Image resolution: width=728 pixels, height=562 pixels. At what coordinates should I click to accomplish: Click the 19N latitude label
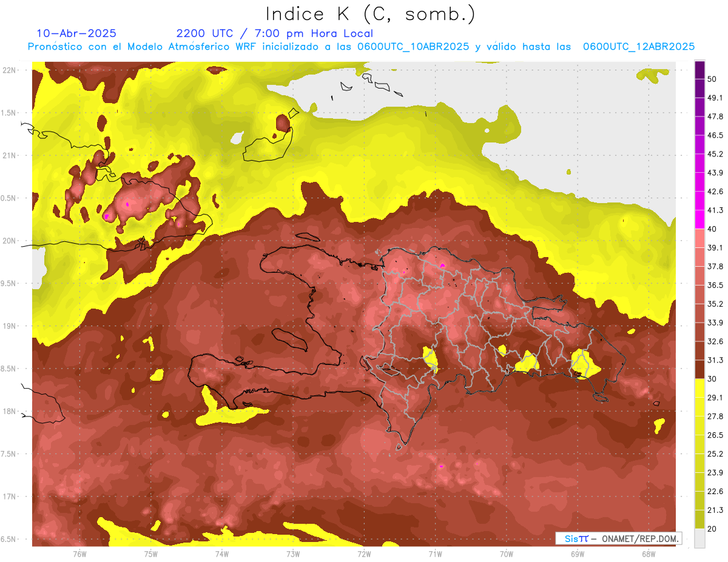10,326
